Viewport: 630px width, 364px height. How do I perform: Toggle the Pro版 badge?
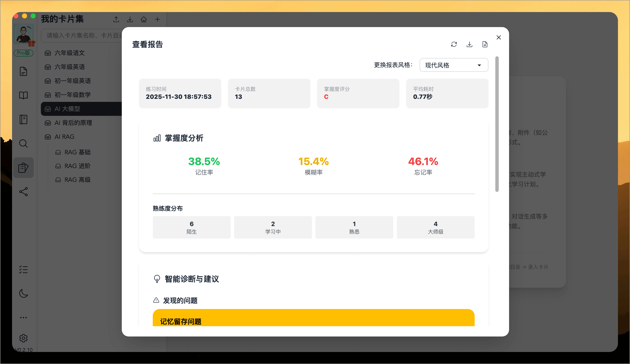coord(23,53)
